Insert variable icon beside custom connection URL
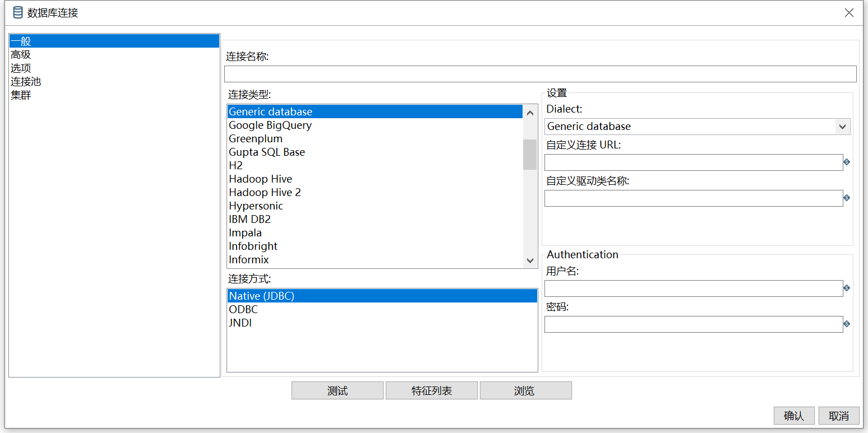868x433 pixels. pyautogui.click(x=847, y=162)
